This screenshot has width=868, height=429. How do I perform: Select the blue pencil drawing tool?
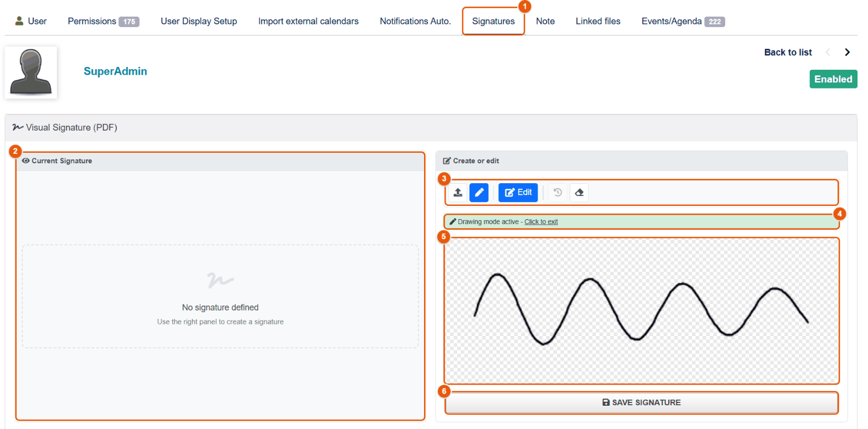479,193
